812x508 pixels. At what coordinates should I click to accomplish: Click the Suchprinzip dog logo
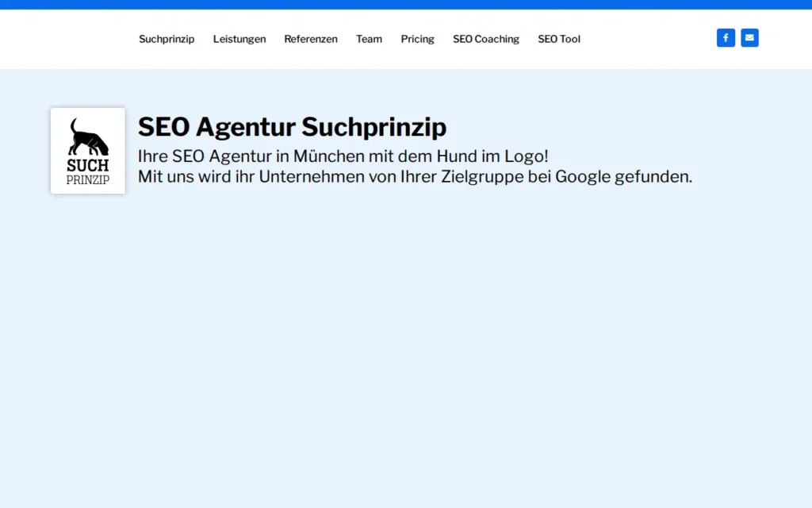[87, 151]
